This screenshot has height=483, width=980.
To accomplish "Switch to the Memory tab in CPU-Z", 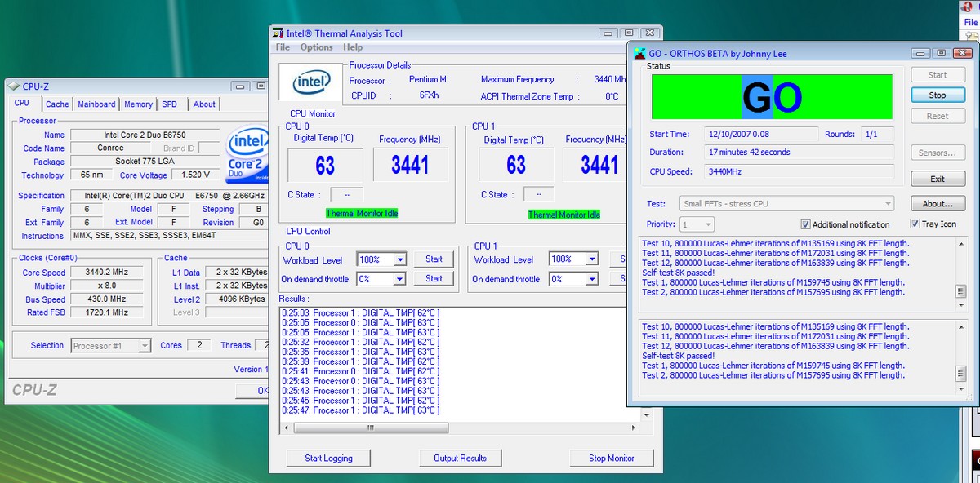I will [138, 104].
